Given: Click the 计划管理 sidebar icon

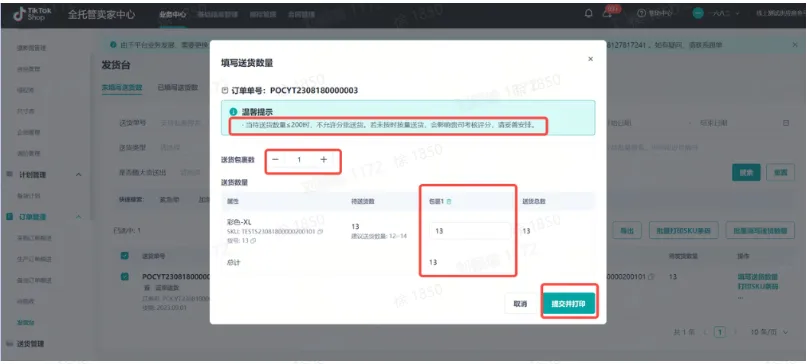Looking at the screenshot, I should pyautogui.click(x=10, y=175).
